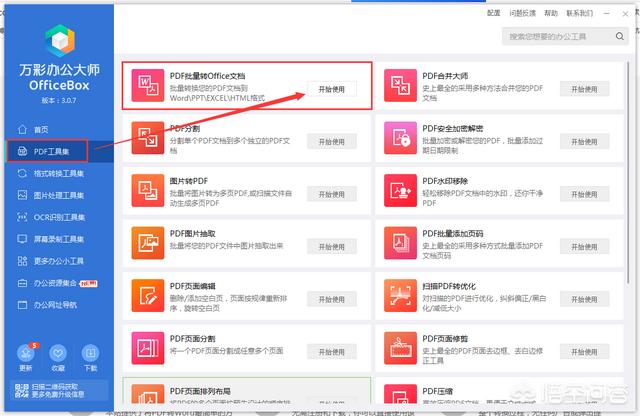
Task: Click the QR code upgrade info banner
Action: click(59, 391)
